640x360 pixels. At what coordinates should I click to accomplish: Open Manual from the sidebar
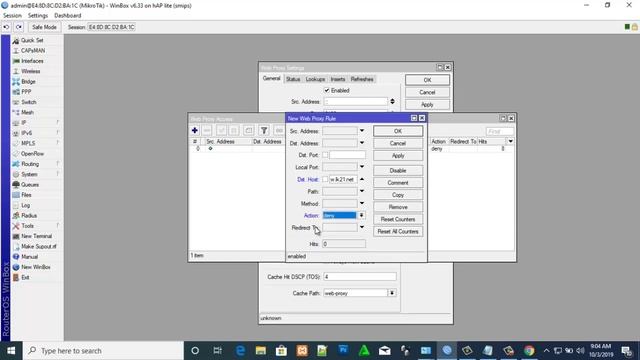coord(29,257)
